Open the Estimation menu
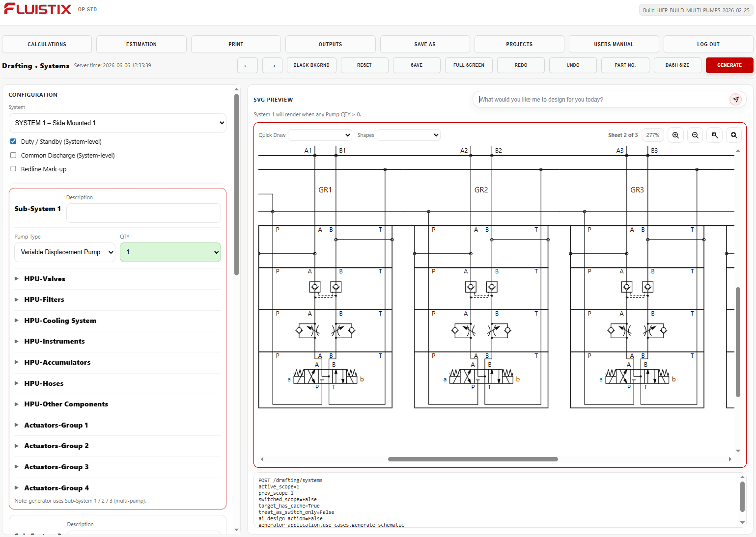Image resolution: width=756 pixels, height=537 pixels. [141, 44]
